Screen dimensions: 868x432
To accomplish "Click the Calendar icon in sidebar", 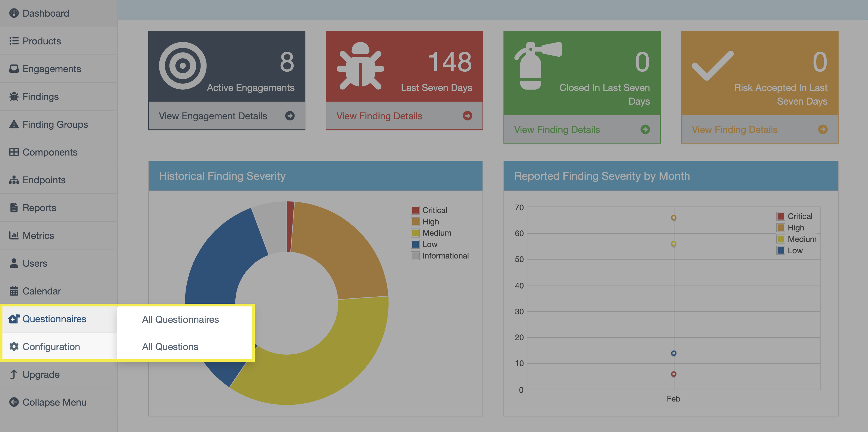I will click(14, 291).
